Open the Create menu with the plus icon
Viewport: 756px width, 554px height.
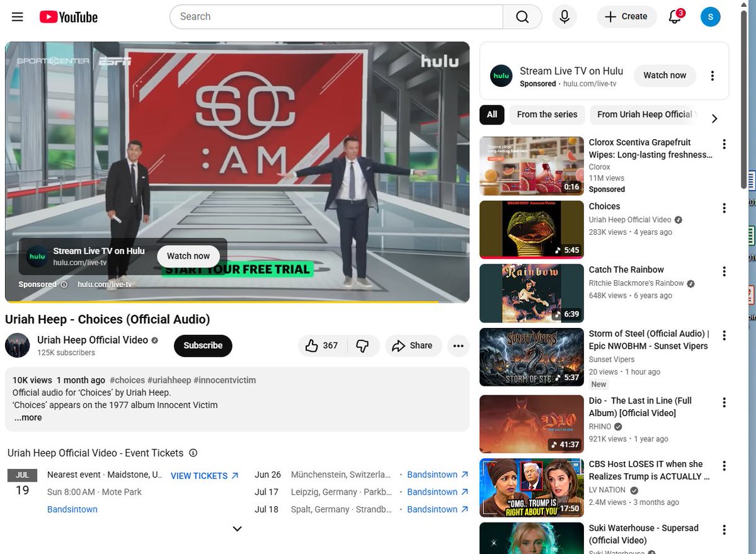[x=626, y=17]
